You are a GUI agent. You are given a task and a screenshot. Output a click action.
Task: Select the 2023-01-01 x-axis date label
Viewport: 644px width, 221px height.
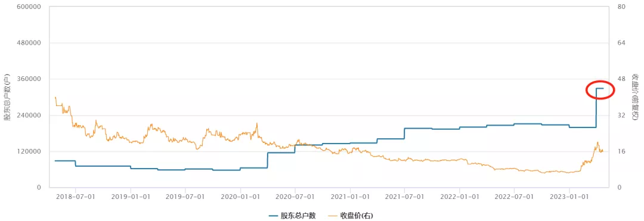click(x=569, y=197)
